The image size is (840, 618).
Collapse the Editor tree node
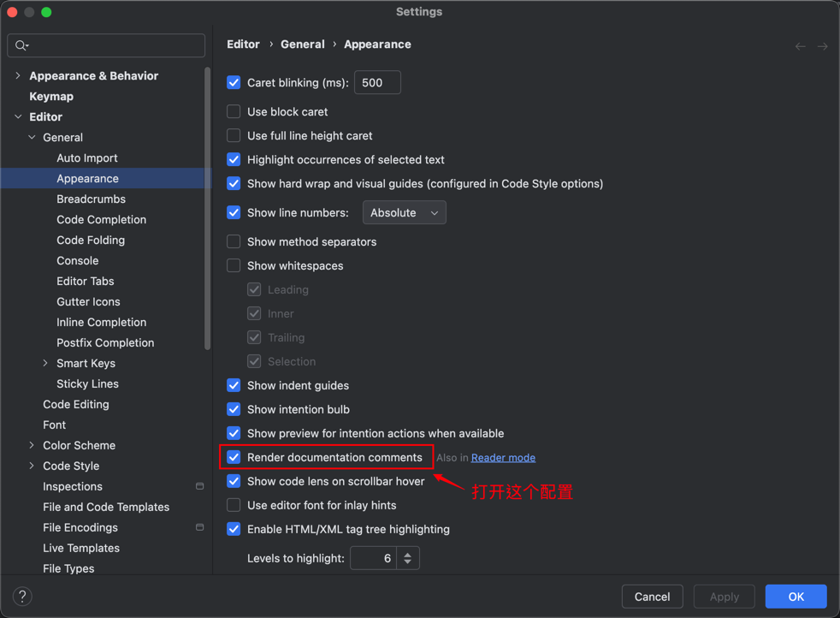click(x=18, y=117)
